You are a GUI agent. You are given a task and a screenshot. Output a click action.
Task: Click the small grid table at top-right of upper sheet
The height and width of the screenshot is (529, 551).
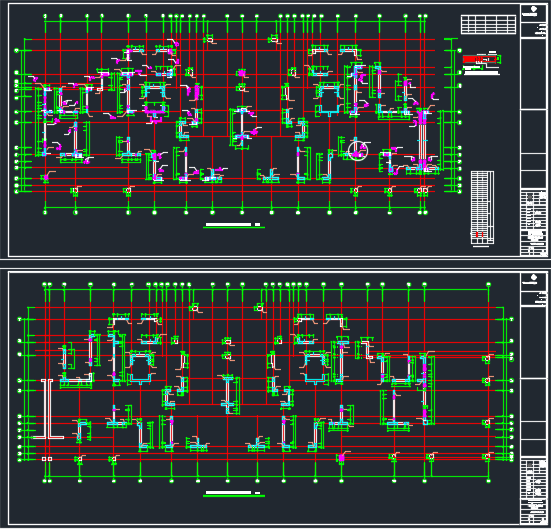(488, 25)
